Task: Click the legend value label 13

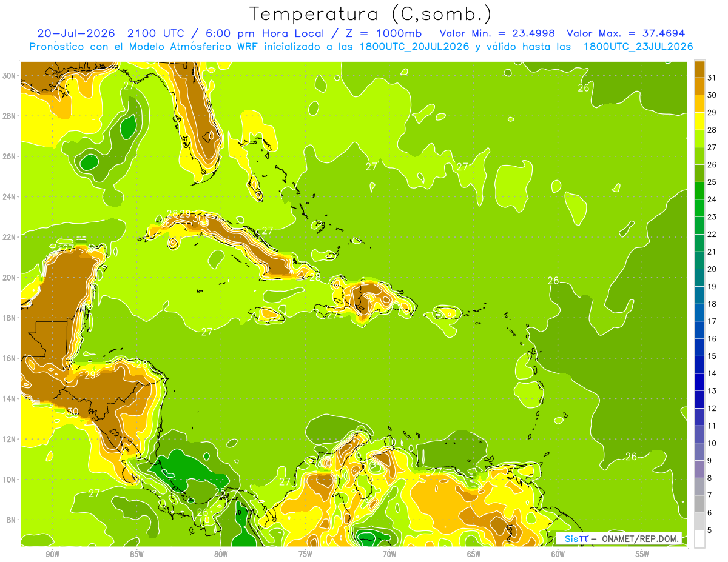Action: [x=712, y=391]
